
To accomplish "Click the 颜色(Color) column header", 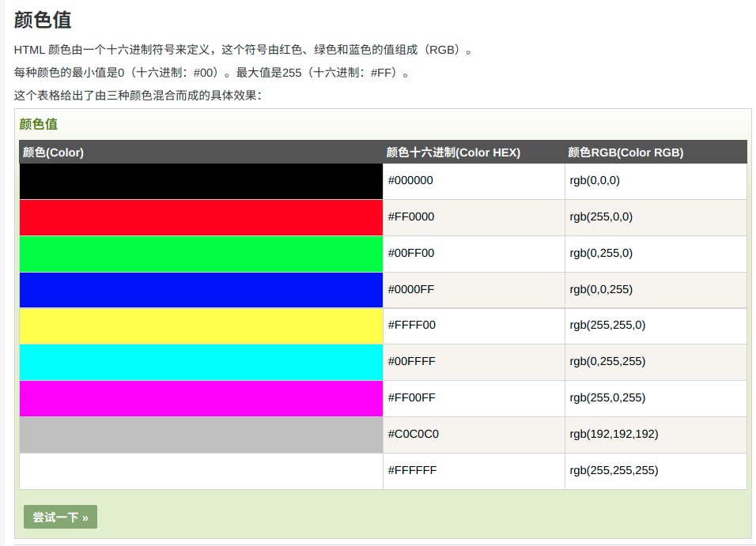I will (201, 153).
